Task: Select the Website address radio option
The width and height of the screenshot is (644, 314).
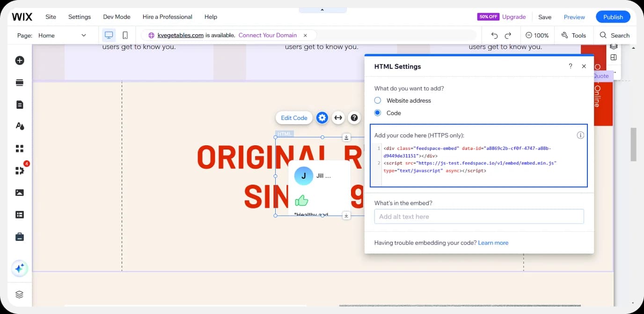Action: point(378,100)
